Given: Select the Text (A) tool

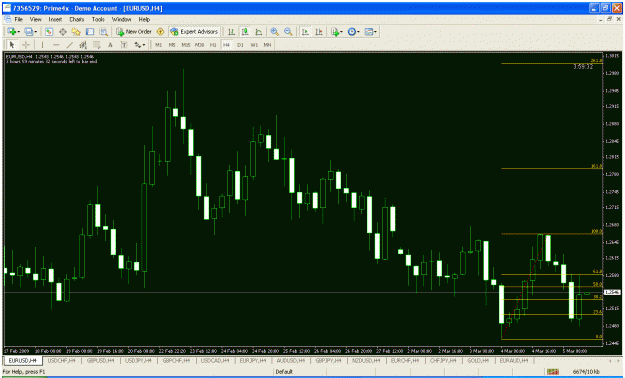Looking at the screenshot, I should tap(110, 45).
